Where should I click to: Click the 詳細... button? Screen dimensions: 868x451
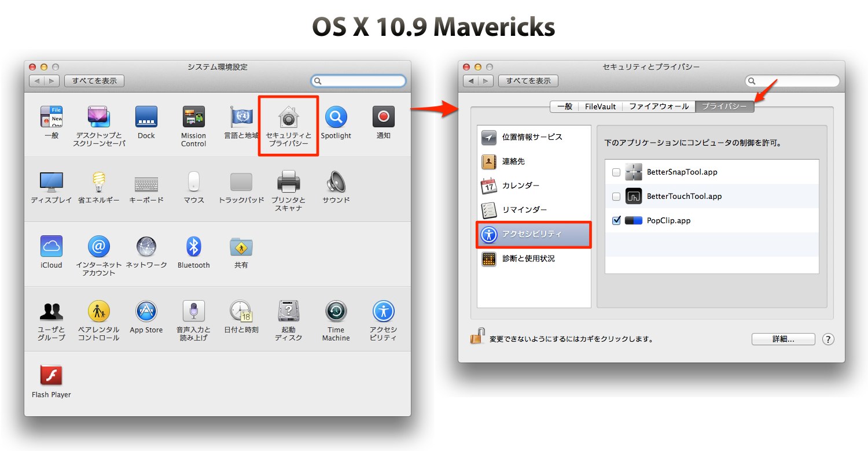coord(784,339)
